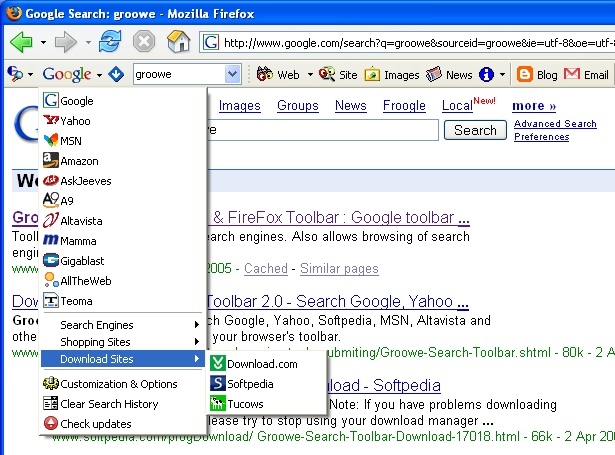The image size is (615, 455).
Task: Click the Google page search input box
Action: [323, 130]
